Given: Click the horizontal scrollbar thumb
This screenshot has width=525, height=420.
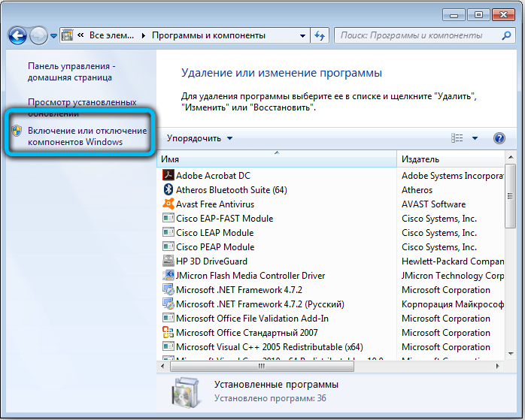Looking at the screenshot, I should [x=262, y=366].
